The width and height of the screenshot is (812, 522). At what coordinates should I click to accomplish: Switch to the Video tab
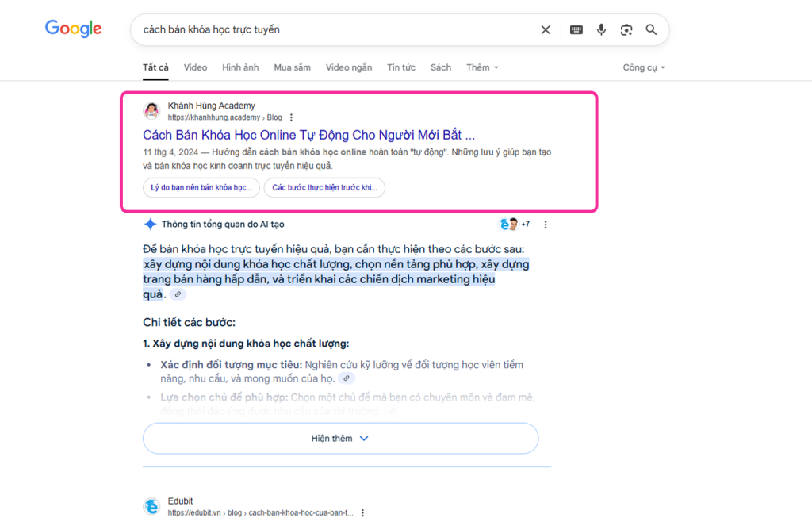coord(195,67)
